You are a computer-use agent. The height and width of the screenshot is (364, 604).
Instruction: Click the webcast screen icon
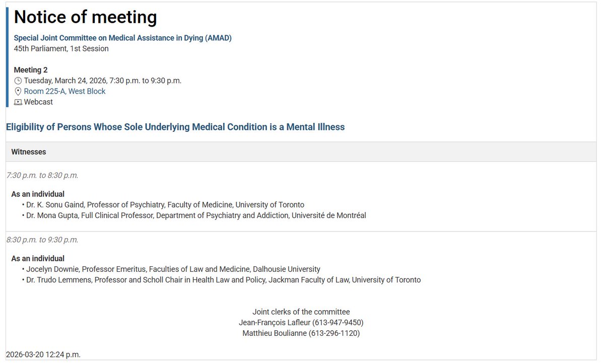pos(18,102)
